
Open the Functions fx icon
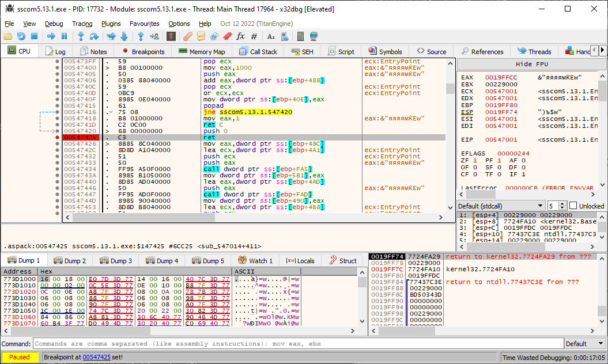point(241,36)
